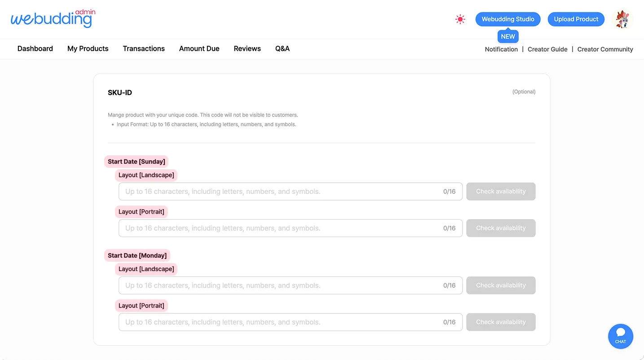The image size is (644, 360).
Task: Toggle the sun light-mode icon
Action: [460, 19]
